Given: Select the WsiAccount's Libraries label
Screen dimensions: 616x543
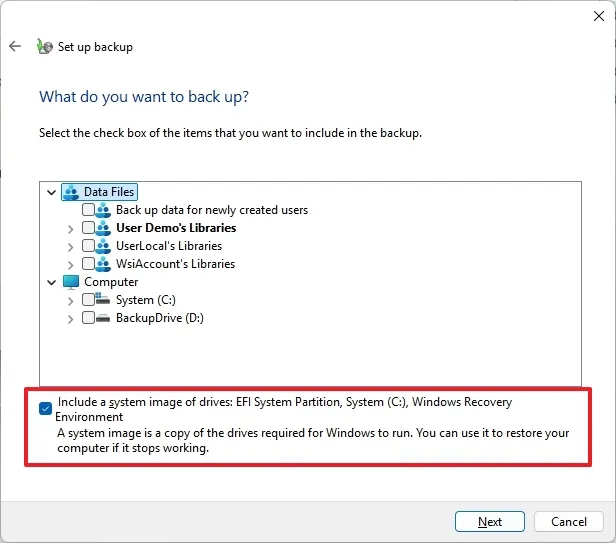Looking at the screenshot, I should [x=176, y=264].
